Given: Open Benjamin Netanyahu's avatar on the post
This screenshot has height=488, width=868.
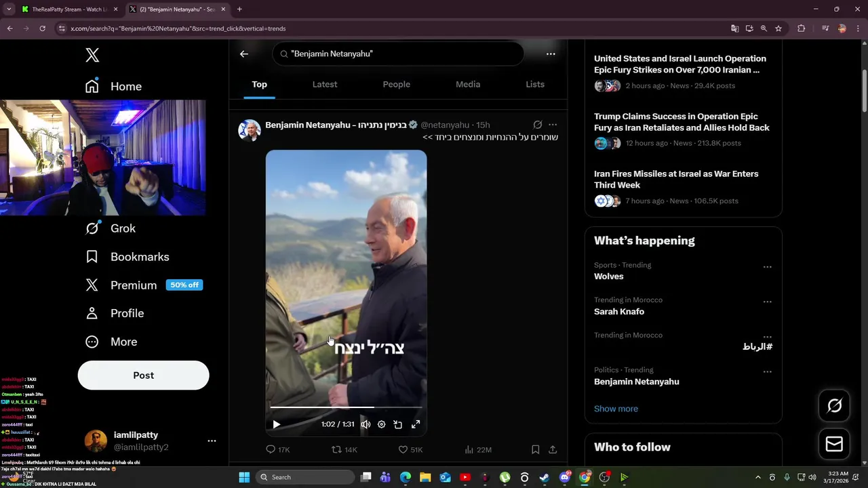Looking at the screenshot, I should tap(250, 130).
